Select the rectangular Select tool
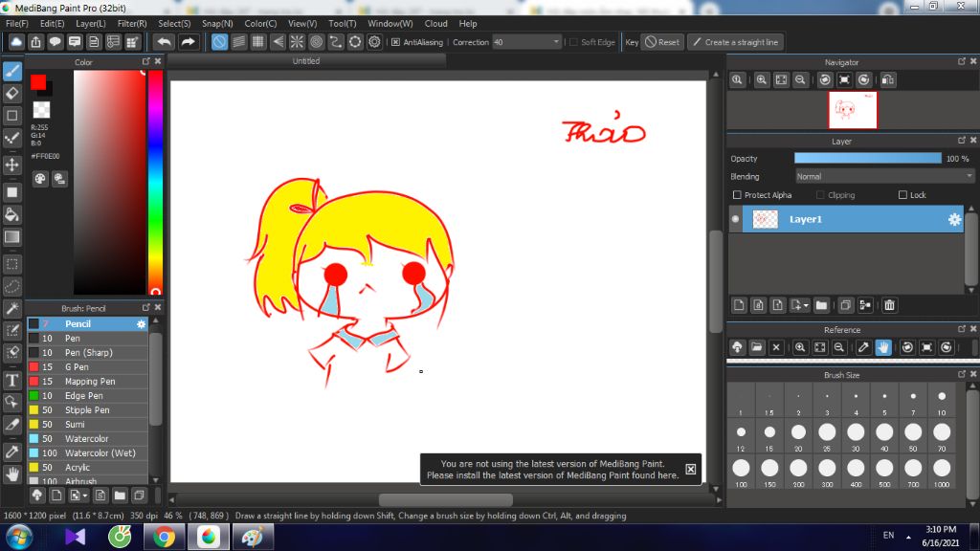This screenshot has width=980, height=551. tap(12, 264)
